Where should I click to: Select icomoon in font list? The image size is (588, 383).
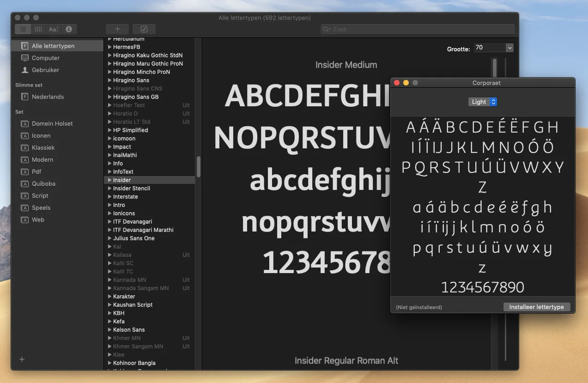(x=149, y=139)
